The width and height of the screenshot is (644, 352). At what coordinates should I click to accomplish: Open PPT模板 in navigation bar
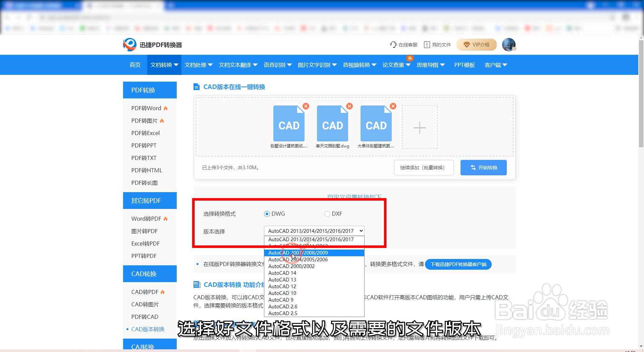click(465, 65)
